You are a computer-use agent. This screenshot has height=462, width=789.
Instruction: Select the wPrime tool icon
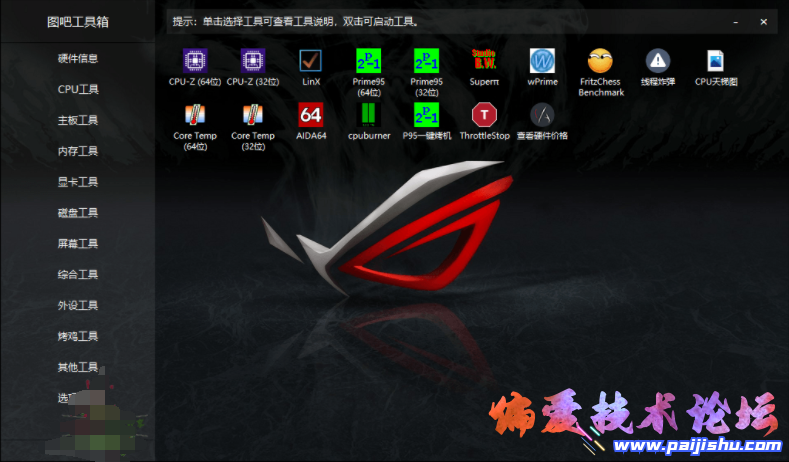(542, 61)
